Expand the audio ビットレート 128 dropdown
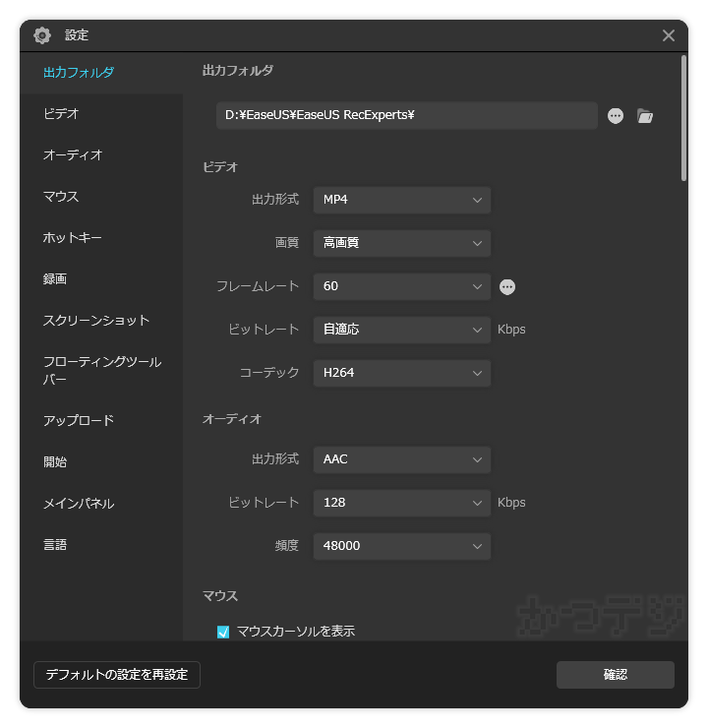This screenshot has width=708, height=728. 402,503
